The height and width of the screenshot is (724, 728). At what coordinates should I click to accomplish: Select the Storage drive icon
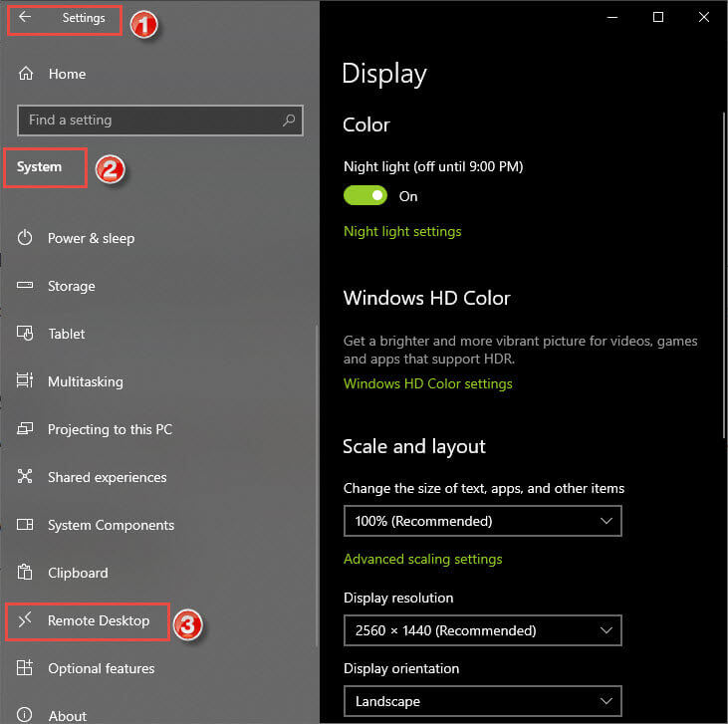click(x=25, y=285)
